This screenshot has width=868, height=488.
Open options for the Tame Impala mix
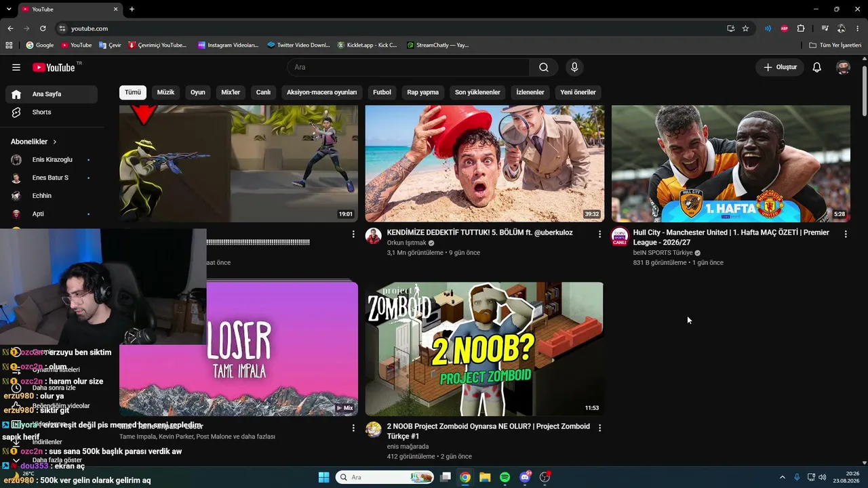[353, 428]
